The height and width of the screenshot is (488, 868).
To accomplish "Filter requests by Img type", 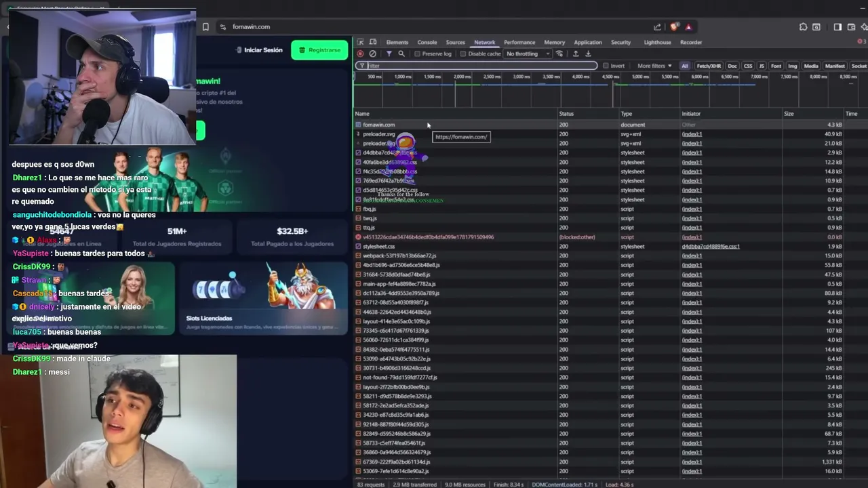I will (x=792, y=66).
